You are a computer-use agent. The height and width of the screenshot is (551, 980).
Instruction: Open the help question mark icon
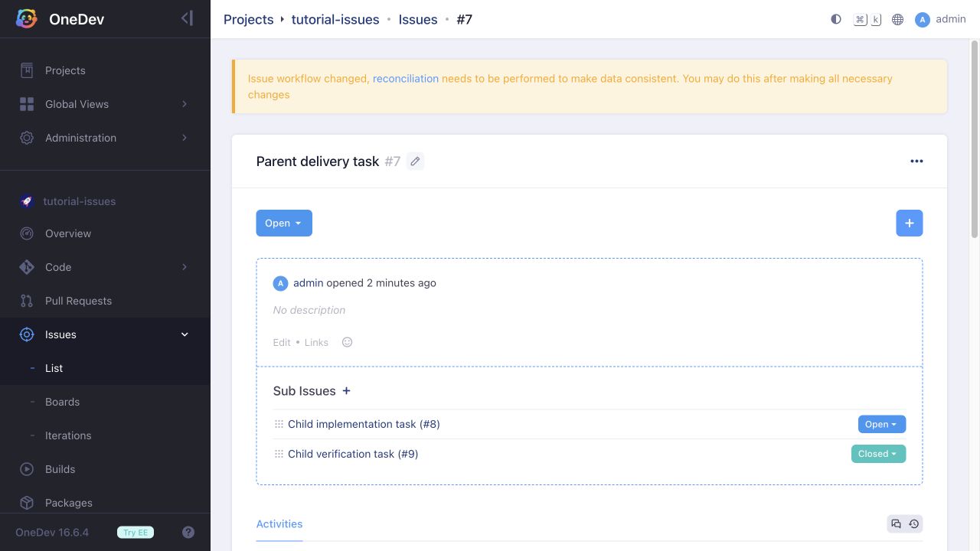tap(188, 533)
